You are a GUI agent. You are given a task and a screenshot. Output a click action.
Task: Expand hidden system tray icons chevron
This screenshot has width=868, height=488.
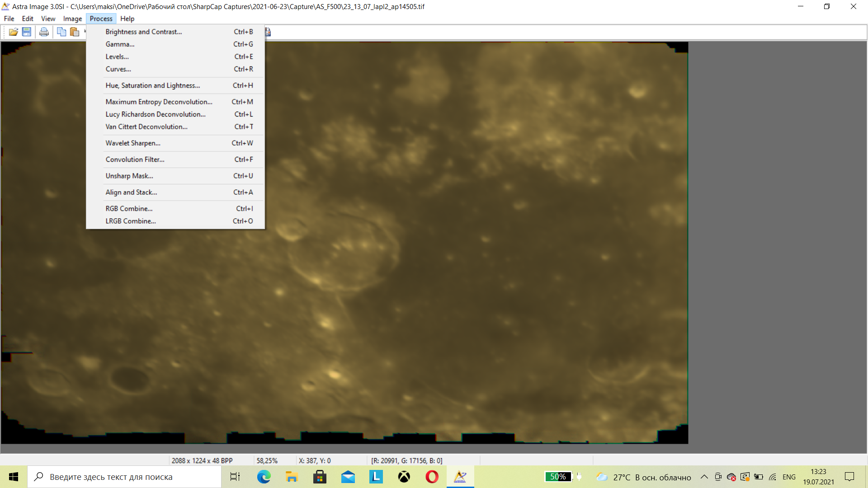(x=704, y=477)
